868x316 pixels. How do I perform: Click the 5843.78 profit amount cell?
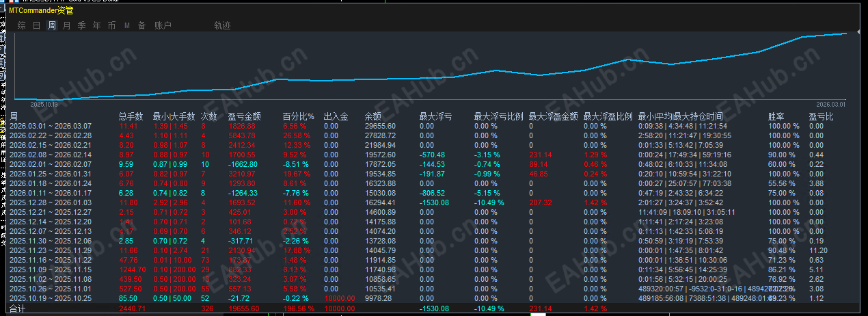coord(242,135)
